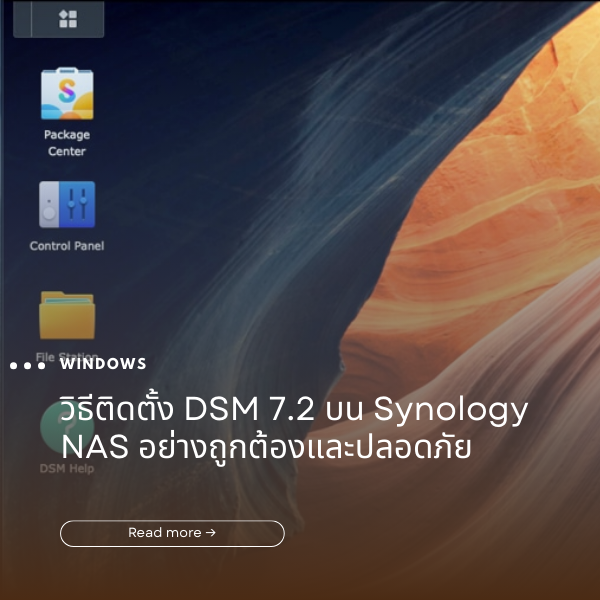The image size is (600, 600).
Task: Click the blue desktop area right of Package Center
Action: click(x=200, y=100)
